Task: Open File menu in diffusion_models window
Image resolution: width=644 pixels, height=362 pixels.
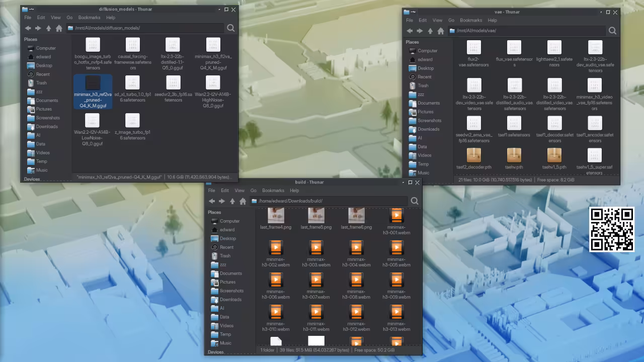Action: pos(28,18)
